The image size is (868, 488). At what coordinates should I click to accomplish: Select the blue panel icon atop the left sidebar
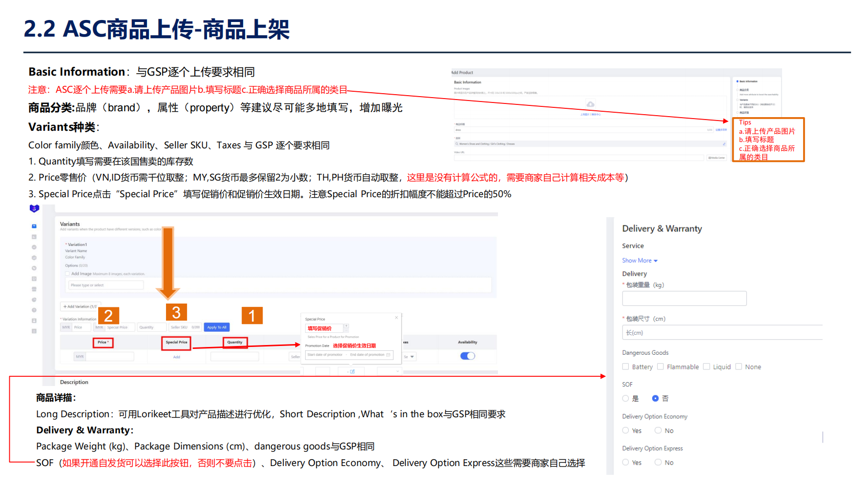click(x=34, y=226)
